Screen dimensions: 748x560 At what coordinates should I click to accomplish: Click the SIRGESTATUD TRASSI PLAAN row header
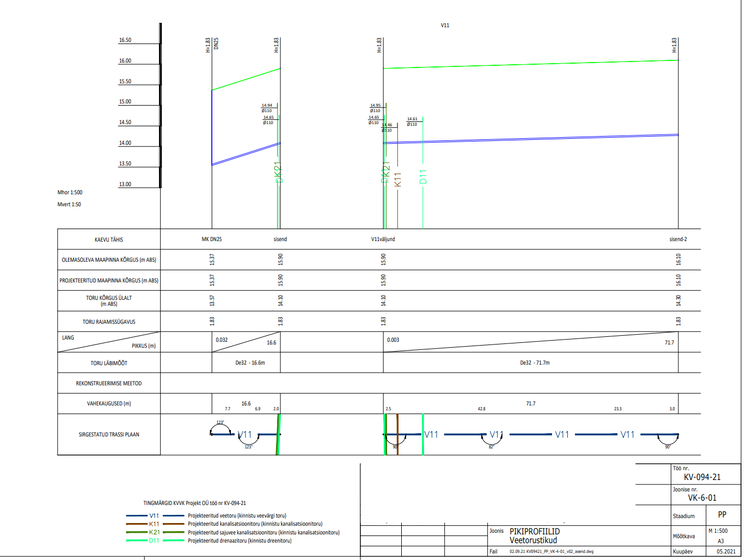tap(109, 434)
